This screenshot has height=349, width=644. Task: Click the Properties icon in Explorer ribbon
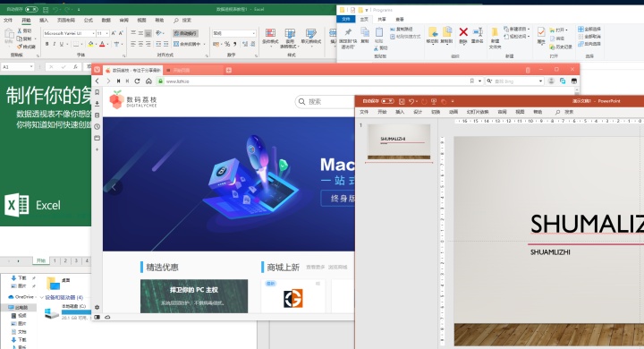(541, 32)
